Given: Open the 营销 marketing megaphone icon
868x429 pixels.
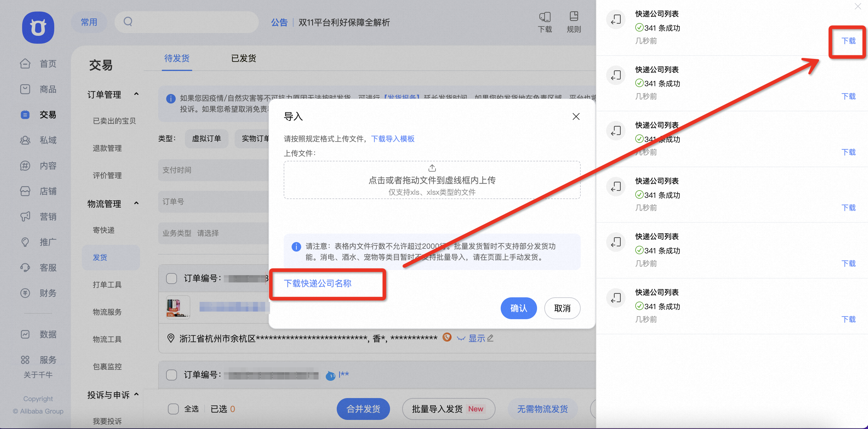Looking at the screenshot, I should tap(25, 217).
